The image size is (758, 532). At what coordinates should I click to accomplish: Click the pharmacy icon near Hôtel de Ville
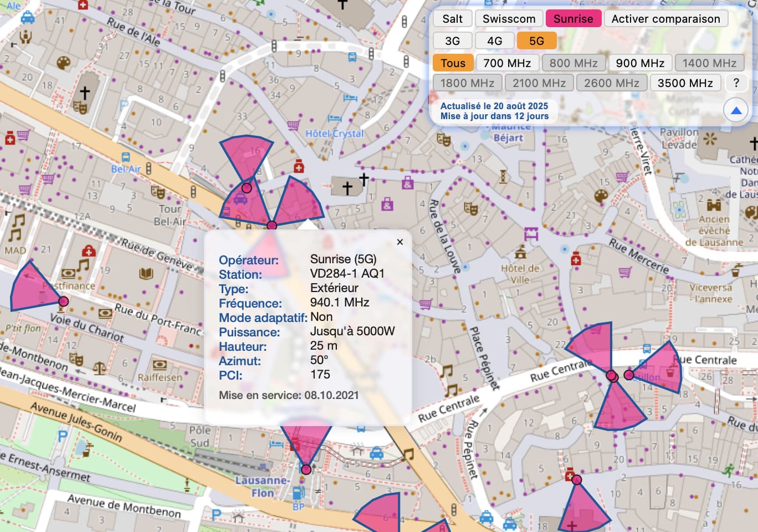[576, 259]
